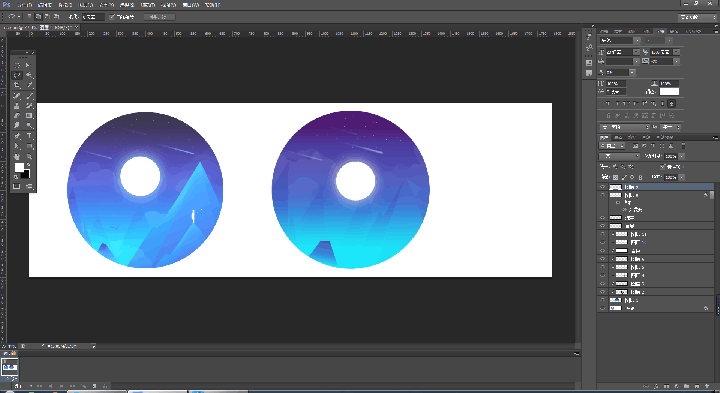
Task: Toggle visibility of the bottom Background layer
Action: point(602,309)
